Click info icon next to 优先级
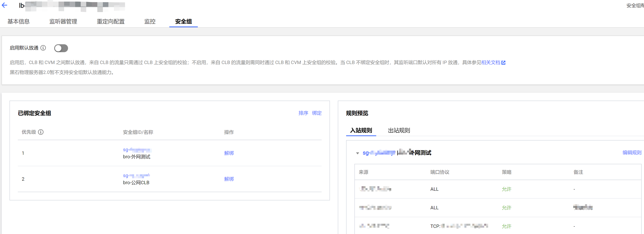Screen dimensions: 644x234 point(41,132)
